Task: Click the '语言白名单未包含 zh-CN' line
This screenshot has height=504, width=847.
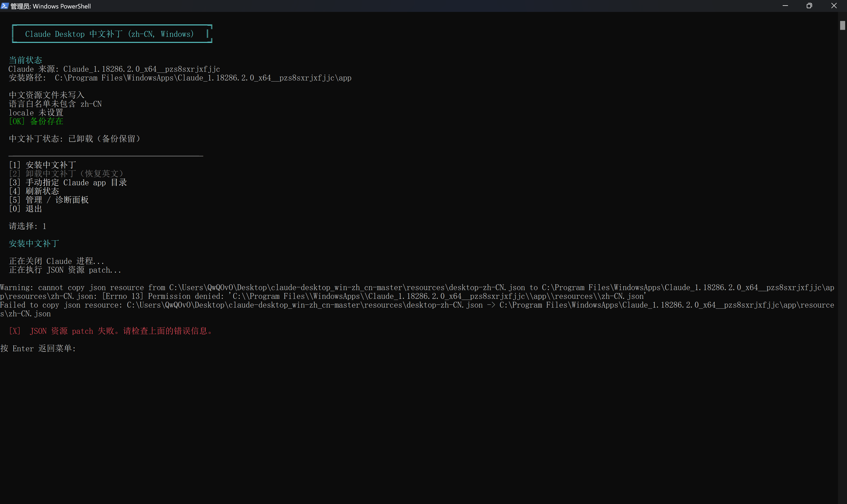Action: (55, 104)
